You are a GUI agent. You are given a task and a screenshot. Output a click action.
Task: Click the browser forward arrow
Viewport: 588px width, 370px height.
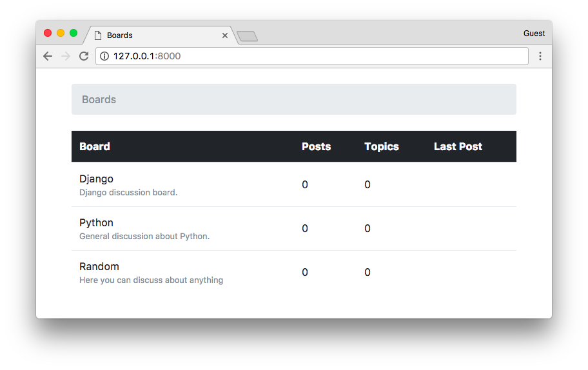pyautogui.click(x=66, y=56)
